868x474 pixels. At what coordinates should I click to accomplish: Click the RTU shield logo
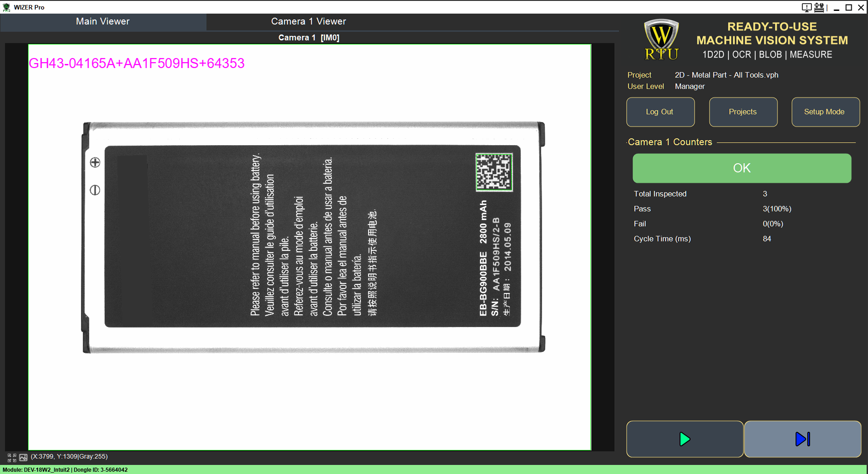point(661,40)
